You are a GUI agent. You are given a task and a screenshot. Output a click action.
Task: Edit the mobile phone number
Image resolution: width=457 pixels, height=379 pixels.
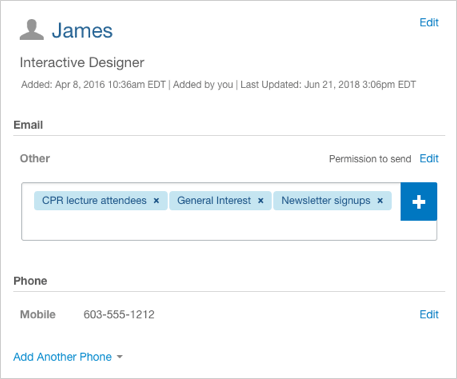click(x=429, y=314)
